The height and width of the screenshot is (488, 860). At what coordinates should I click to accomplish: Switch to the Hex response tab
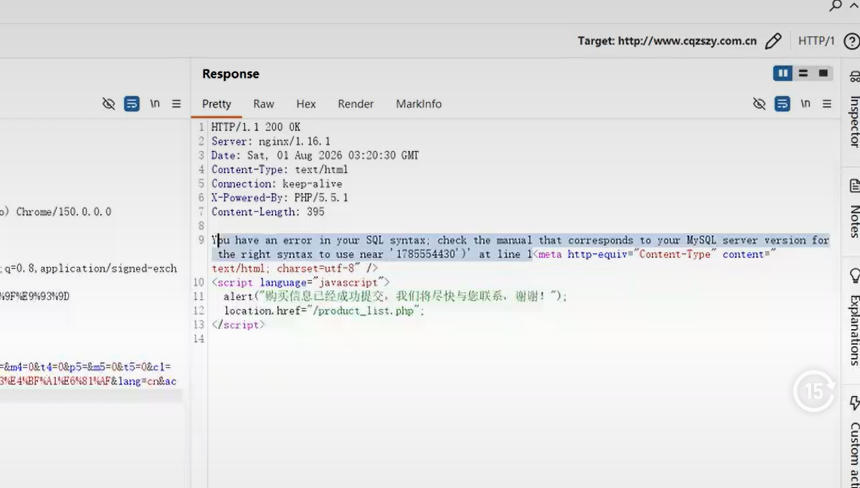pyautogui.click(x=306, y=104)
